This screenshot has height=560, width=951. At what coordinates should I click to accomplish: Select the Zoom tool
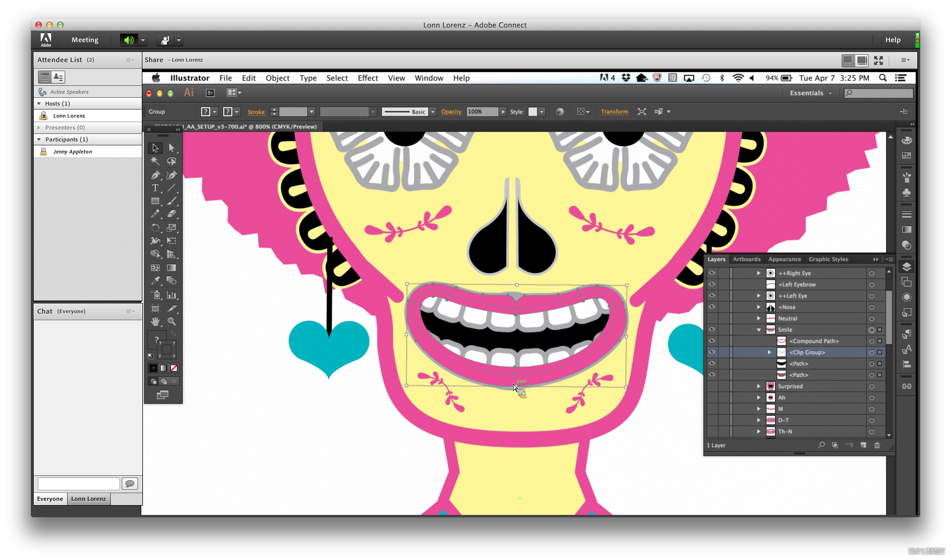171,322
